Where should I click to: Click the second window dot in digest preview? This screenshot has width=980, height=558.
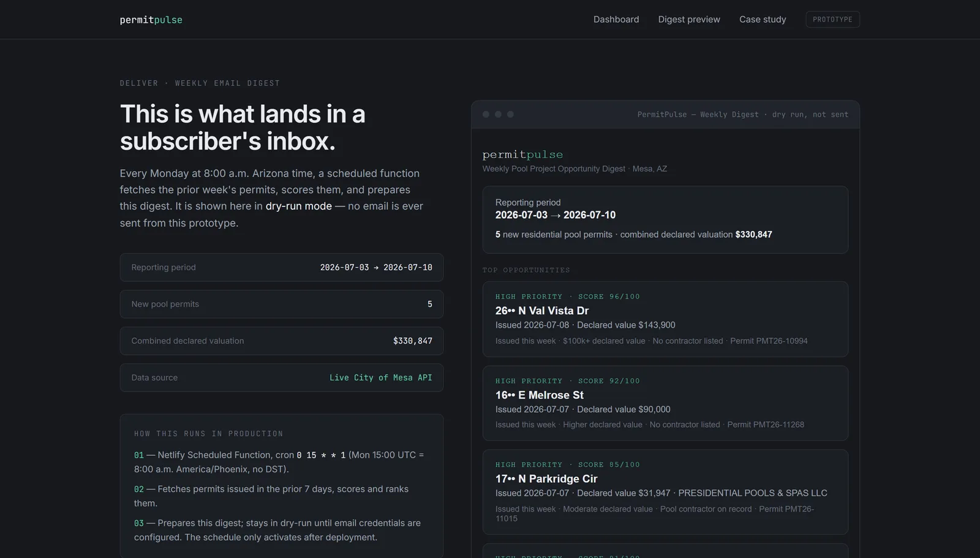point(498,115)
